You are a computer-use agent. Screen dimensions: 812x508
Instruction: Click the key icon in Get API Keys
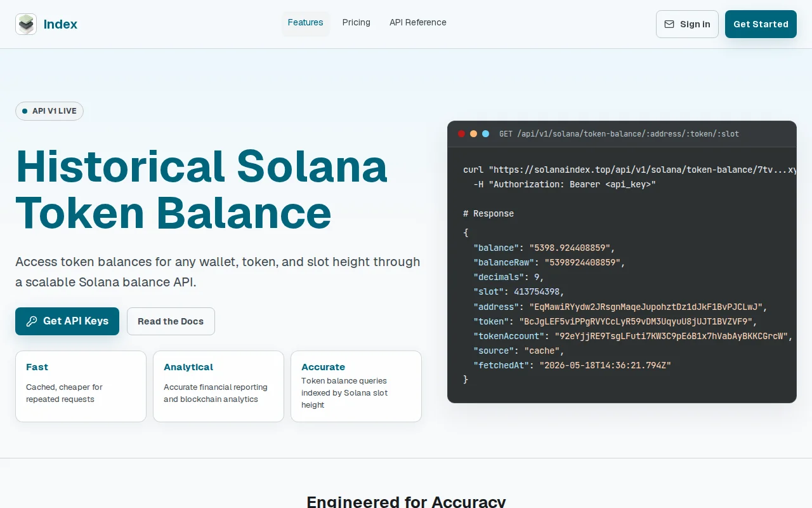point(32,321)
